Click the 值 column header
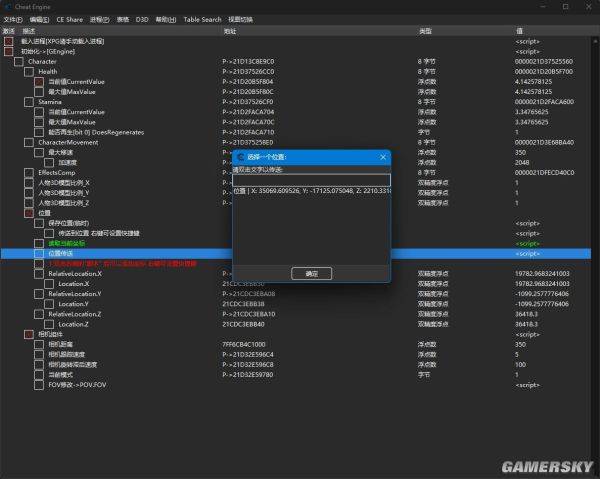The image size is (600, 479). 519,31
